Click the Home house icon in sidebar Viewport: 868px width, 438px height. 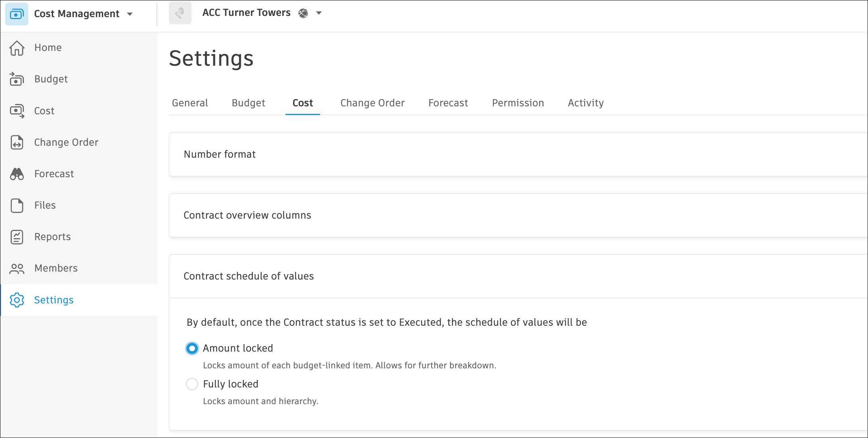point(17,48)
